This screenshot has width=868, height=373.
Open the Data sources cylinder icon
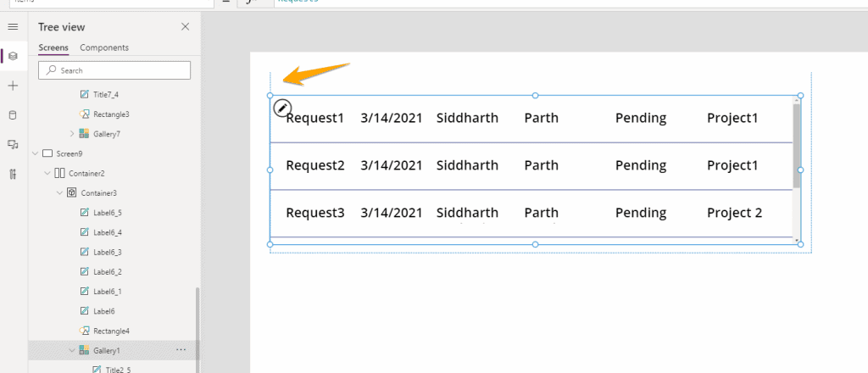(13, 115)
